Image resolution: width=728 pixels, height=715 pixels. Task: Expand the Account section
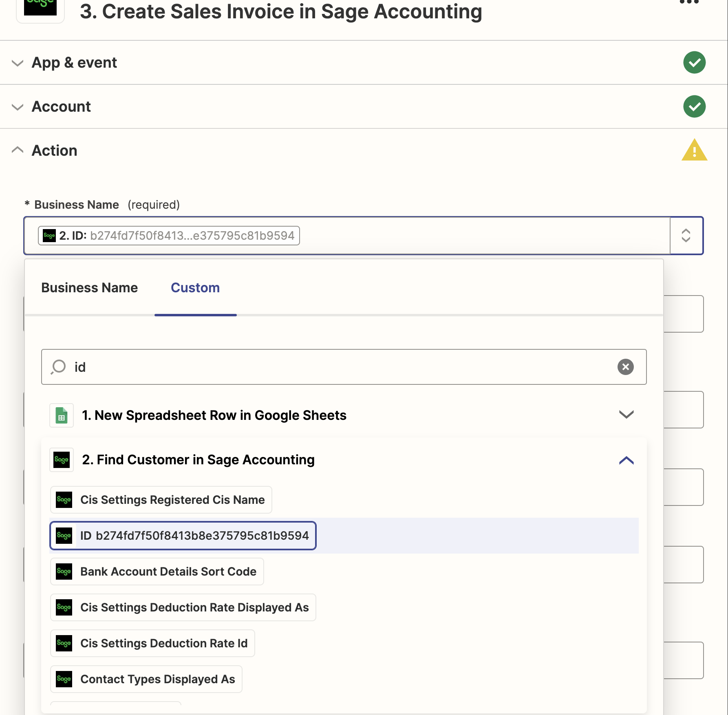point(18,107)
